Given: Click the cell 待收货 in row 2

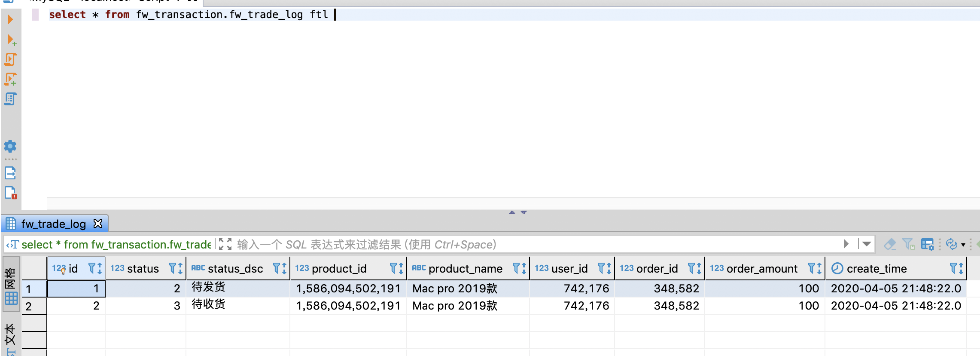Looking at the screenshot, I should point(238,306).
